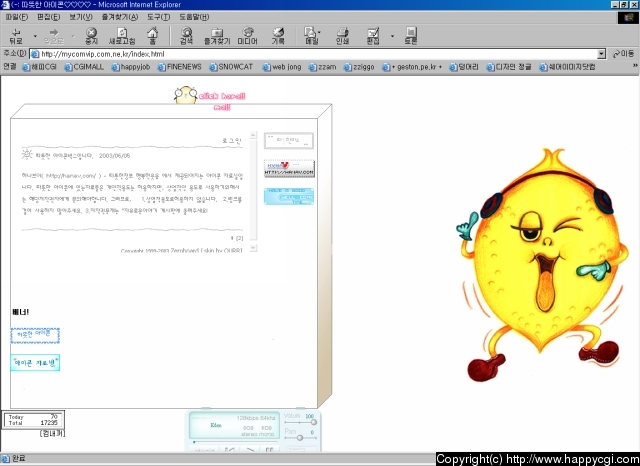The height and width of the screenshot is (466, 640).
Task: Click the dancing lemon character image
Action: click(x=542, y=265)
